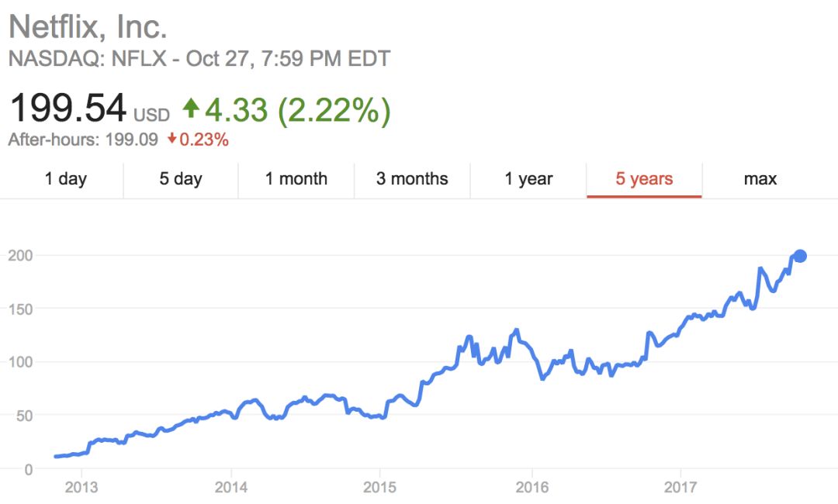Switch chart to max range
The image size is (838, 504).
[x=760, y=179]
